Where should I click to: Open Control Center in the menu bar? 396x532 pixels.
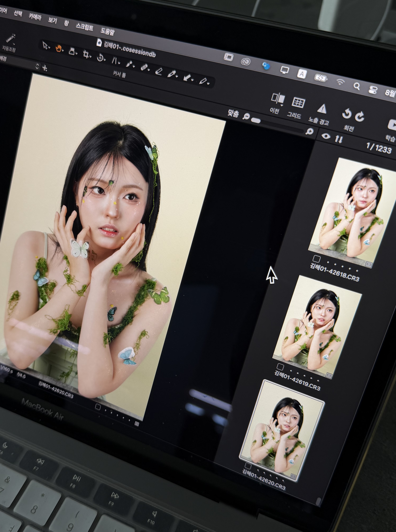[373, 90]
